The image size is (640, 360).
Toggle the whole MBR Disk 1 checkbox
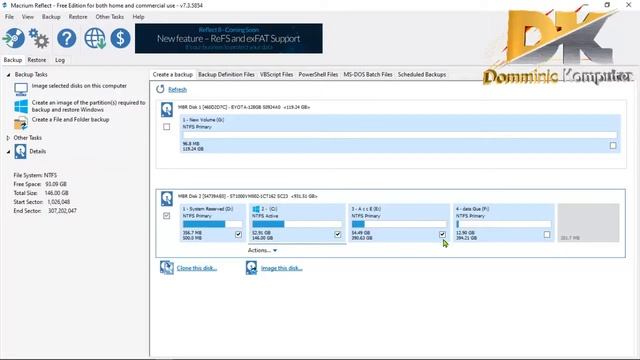pyautogui.click(x=167, y=127)
